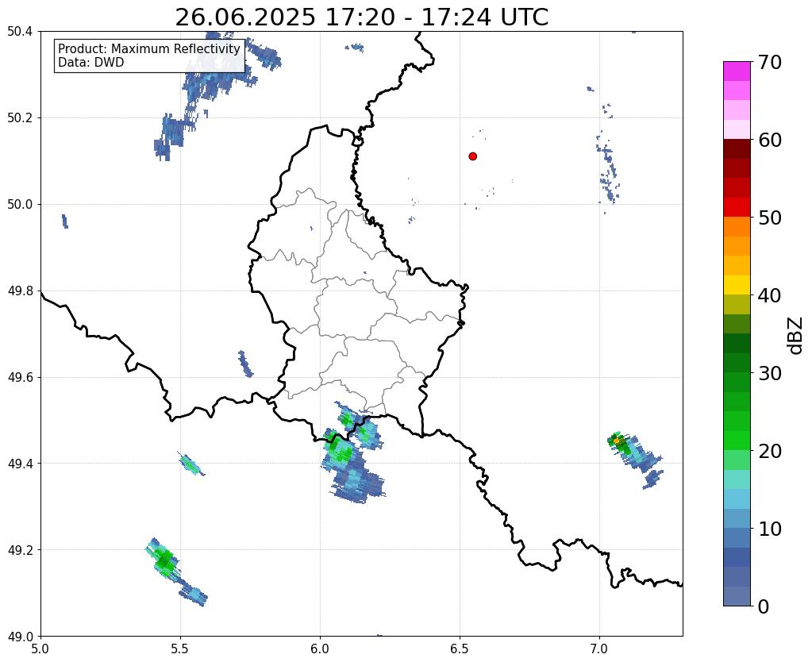812x662 pixels.
Task: Click the colorbar tick label 50
Action: [x=770, y=217]
